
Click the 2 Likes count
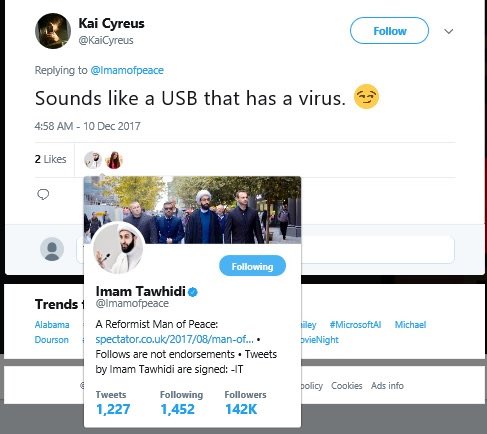tap(50, 159)
